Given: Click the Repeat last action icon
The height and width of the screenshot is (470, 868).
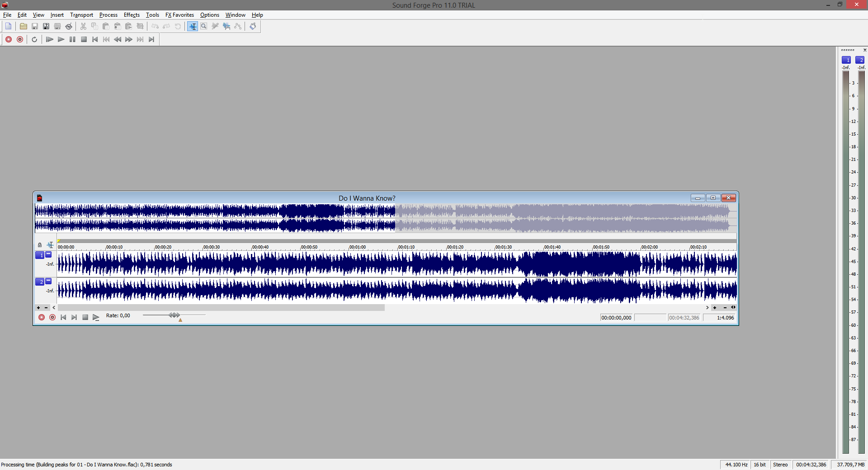Looking at the screenshot, I should pos(178,26).
